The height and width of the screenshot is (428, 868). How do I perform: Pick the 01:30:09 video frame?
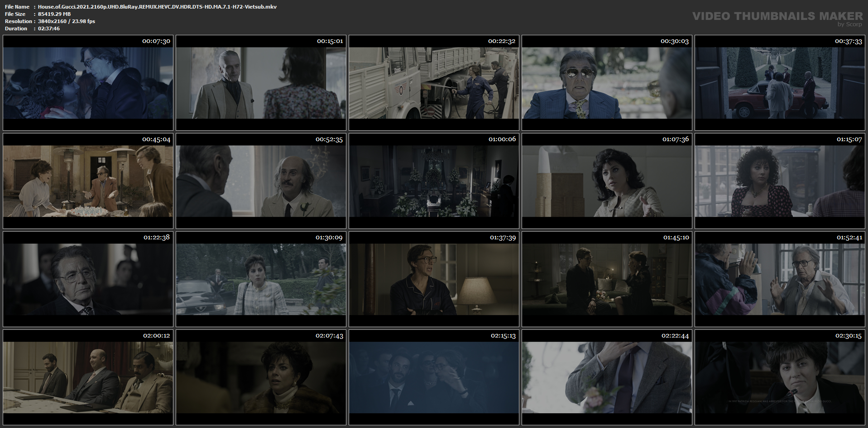pos(261,279)
